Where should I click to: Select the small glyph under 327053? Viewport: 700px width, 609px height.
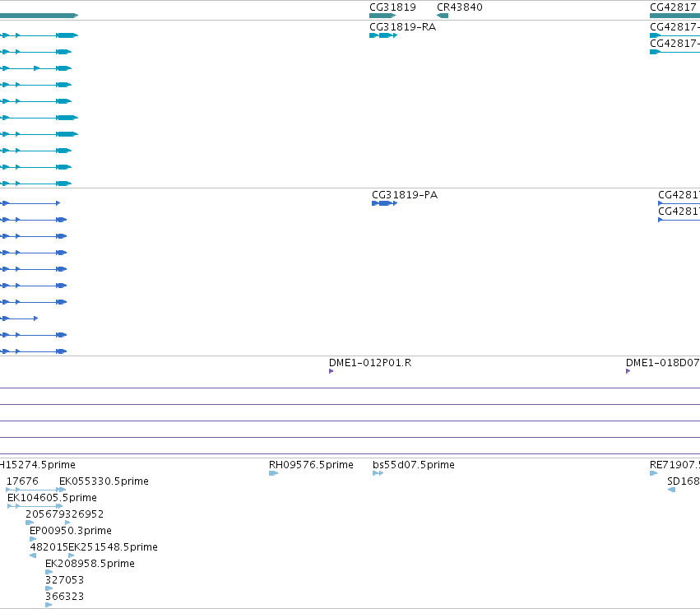tap(49, 588)
